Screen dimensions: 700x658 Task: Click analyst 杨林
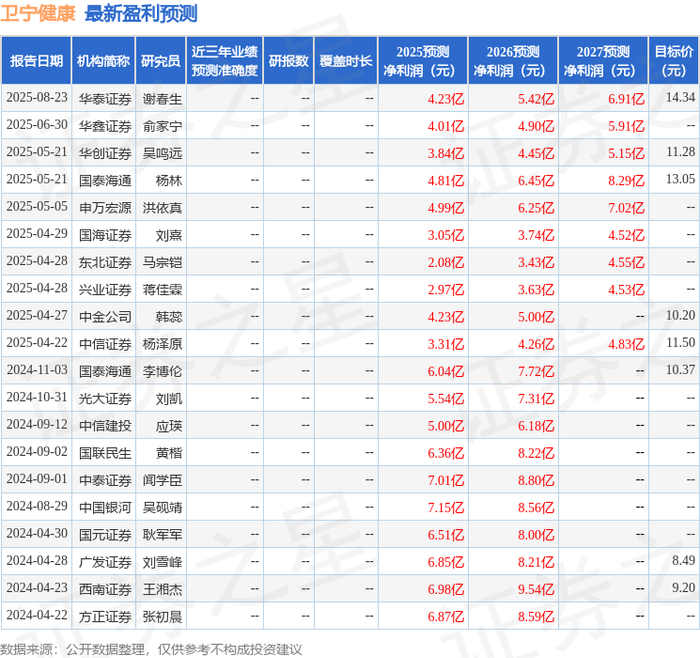(x=169, y=180)
